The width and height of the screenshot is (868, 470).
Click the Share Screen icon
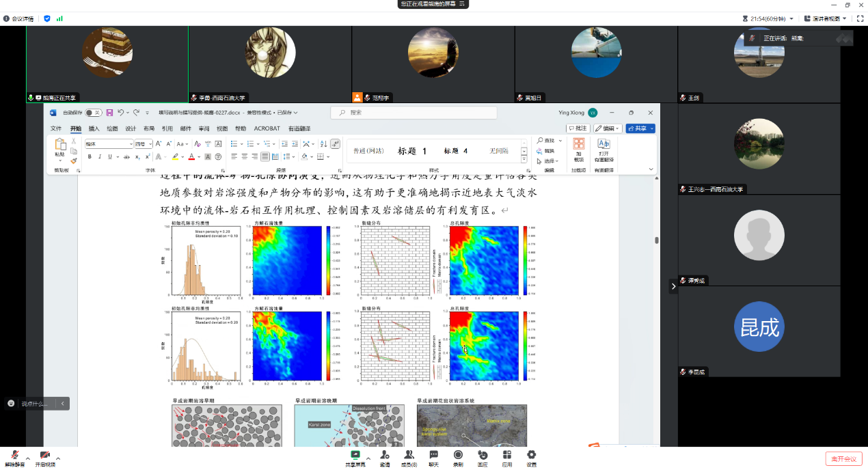tap(355, 455)
